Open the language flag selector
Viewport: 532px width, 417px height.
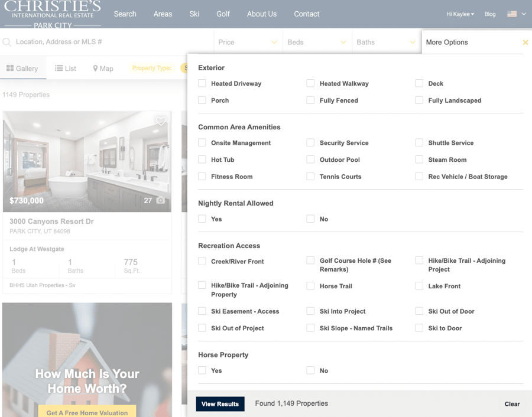(x=517, y=12)
